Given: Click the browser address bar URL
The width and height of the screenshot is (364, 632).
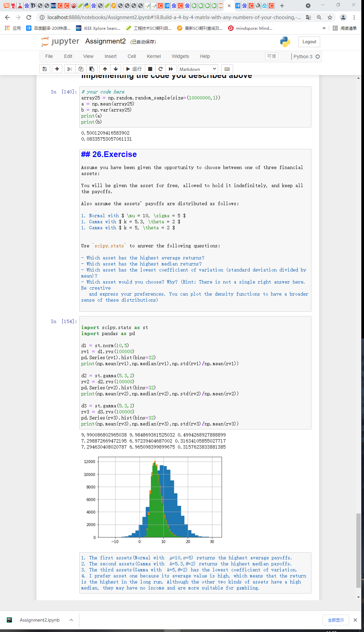Looking at the screenshot, I should pos(174,17).
